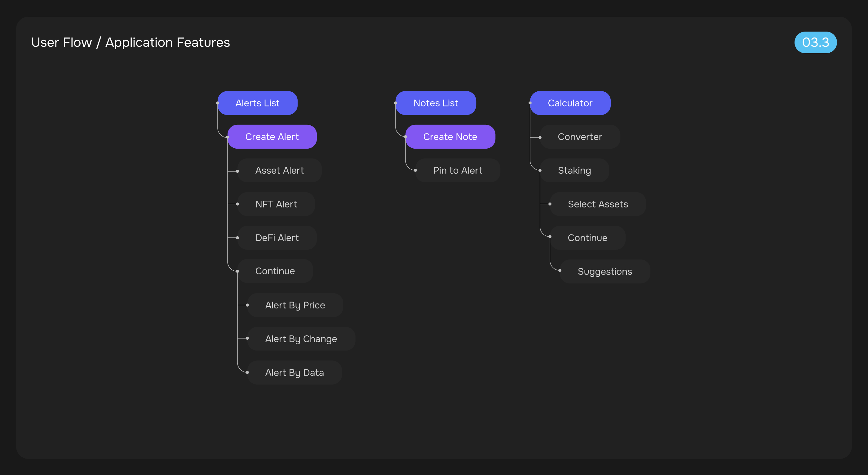This screenshot has width=868, height=475.
Task: Select the Converter item
Action: 580,137
